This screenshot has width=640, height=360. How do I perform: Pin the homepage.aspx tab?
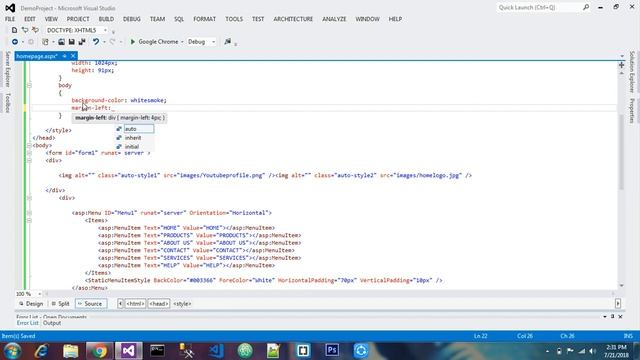[x=64, y=56]
